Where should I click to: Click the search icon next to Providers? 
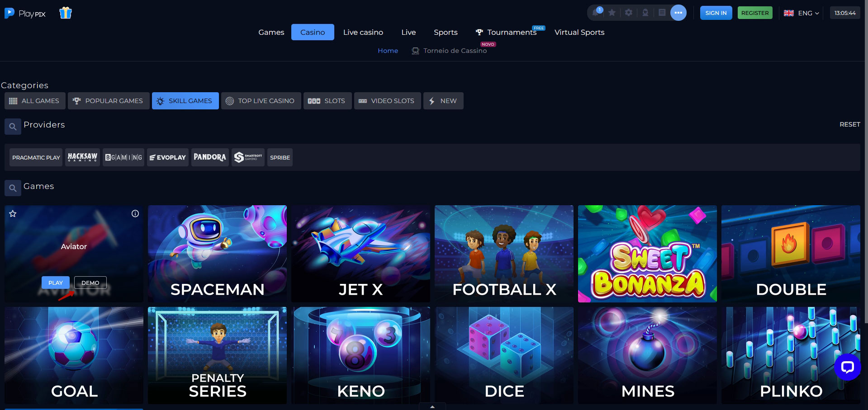pyautogui.click(x=13, y=127)
